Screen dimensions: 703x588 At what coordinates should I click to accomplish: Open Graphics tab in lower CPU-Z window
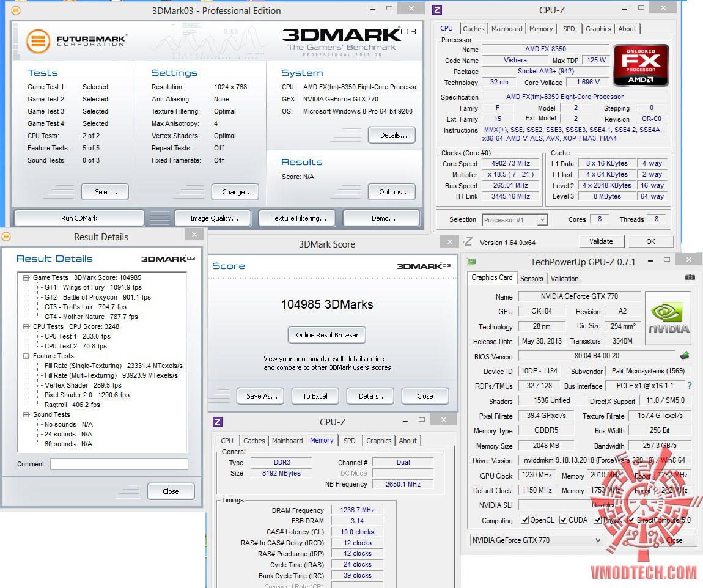378,441
